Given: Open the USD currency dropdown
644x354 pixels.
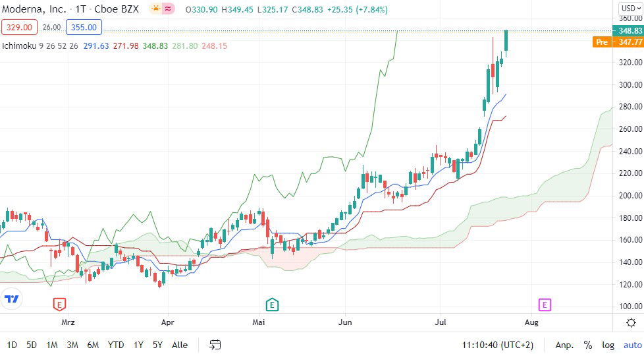Looking at the screenshot, I should (630, 9).
